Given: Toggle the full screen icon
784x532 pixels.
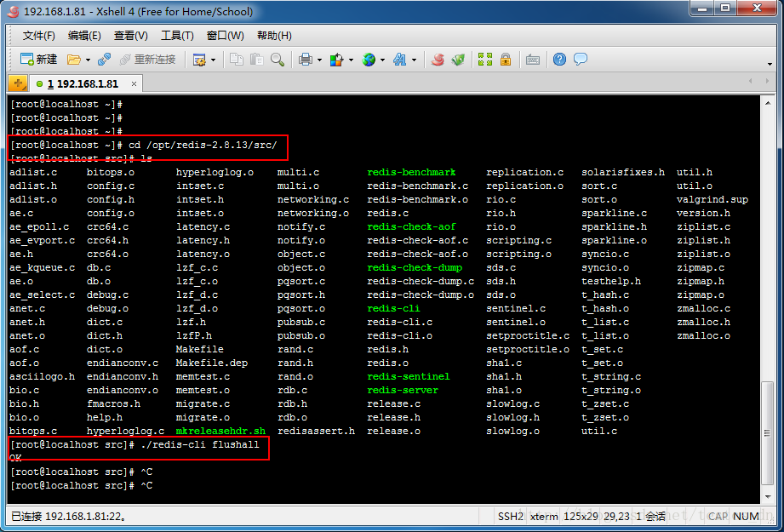Looking at the screenshot, I should point(485,60).
